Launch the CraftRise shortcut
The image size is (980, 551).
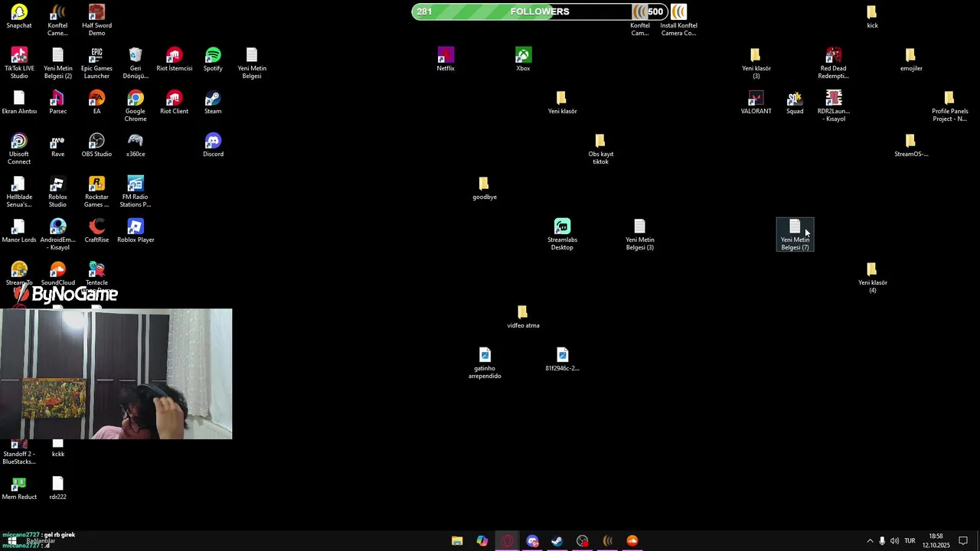[x=96, y=232]
